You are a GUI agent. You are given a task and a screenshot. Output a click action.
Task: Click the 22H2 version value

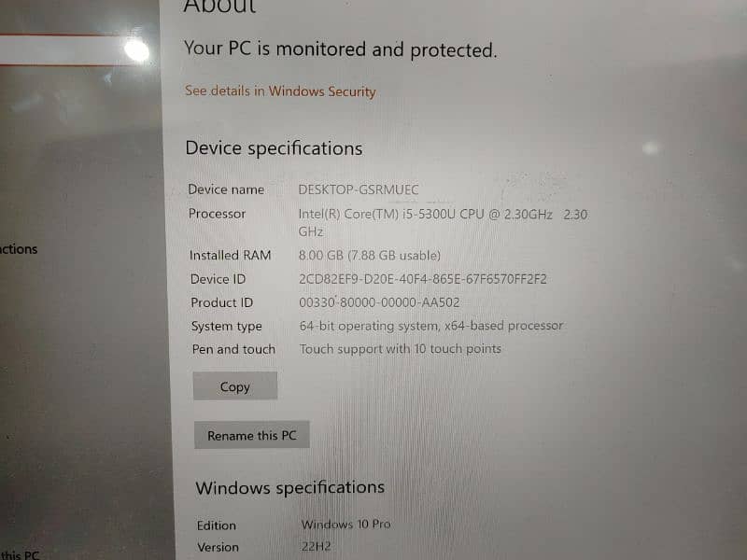point(316,546)
